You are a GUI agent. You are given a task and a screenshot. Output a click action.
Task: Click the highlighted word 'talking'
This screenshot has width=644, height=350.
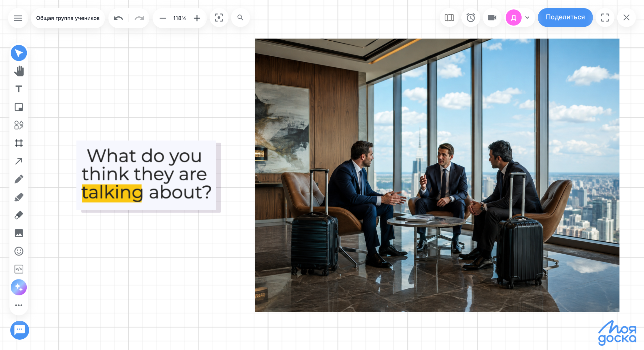point(112,192)
